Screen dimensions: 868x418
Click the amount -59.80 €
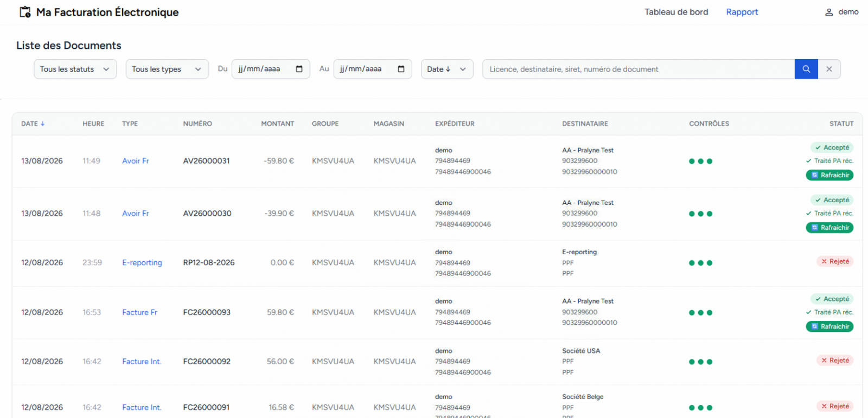pos(279,161)
